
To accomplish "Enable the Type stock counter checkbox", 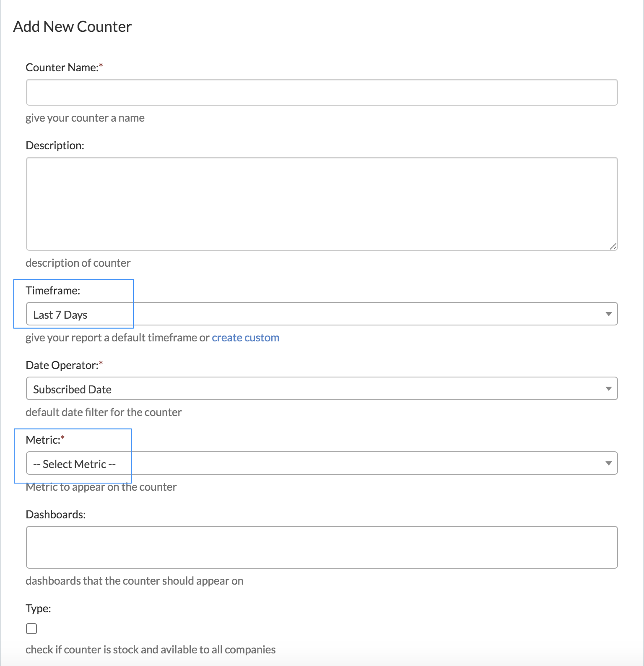I will [31, 629].
